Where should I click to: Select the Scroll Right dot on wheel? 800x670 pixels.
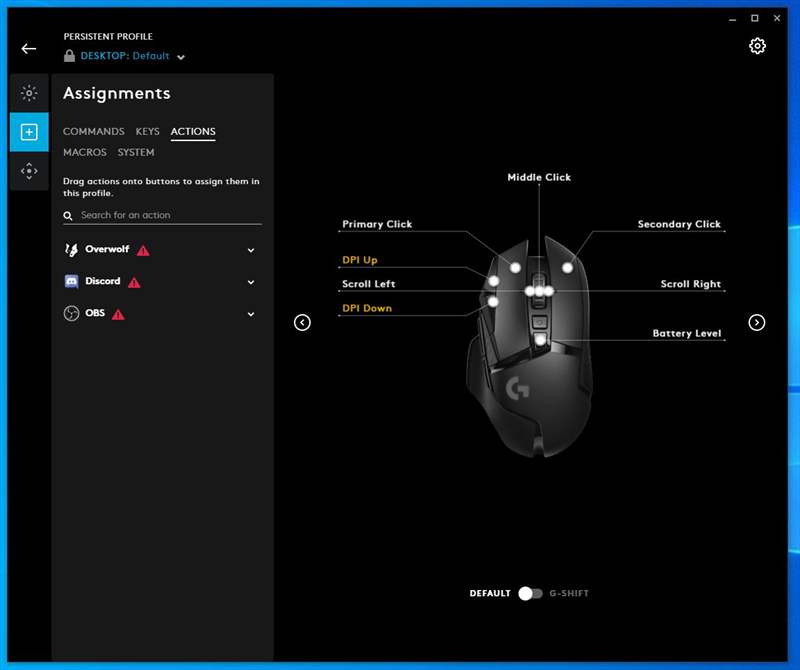549,291
